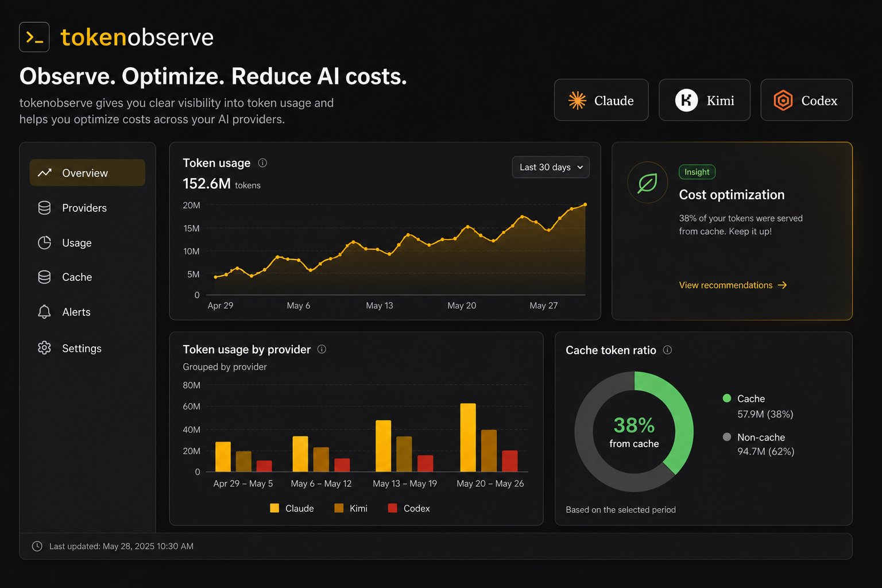882x588 pixels.
Task: Click the gray Non-cache legend dot
Action: point(727,437)
